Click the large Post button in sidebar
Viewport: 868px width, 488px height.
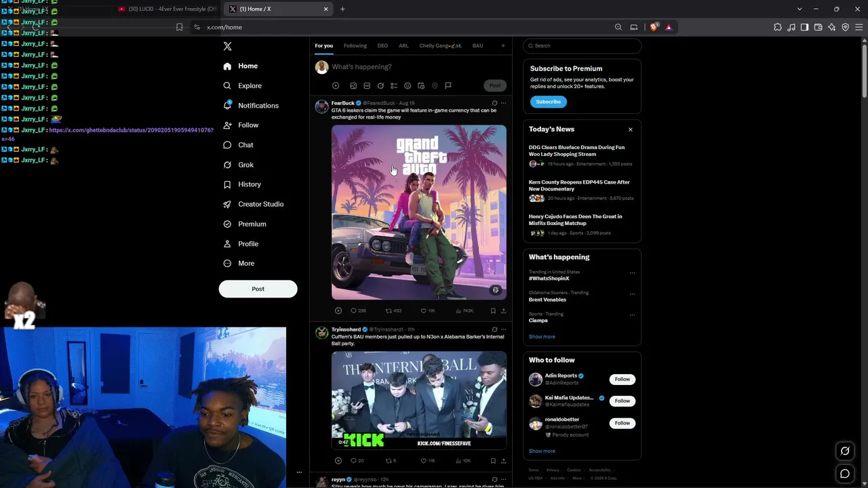258,289
